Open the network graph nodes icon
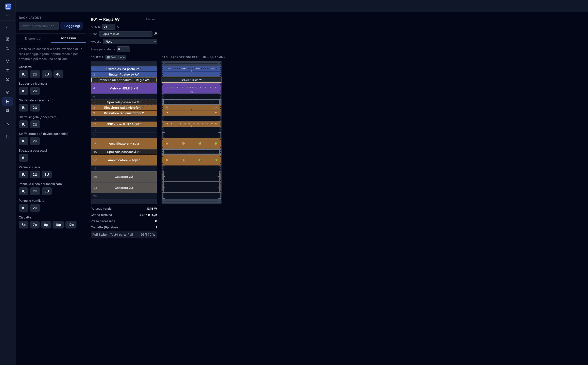The height and width of the screenshot is (365, 588). pos(8,61)
